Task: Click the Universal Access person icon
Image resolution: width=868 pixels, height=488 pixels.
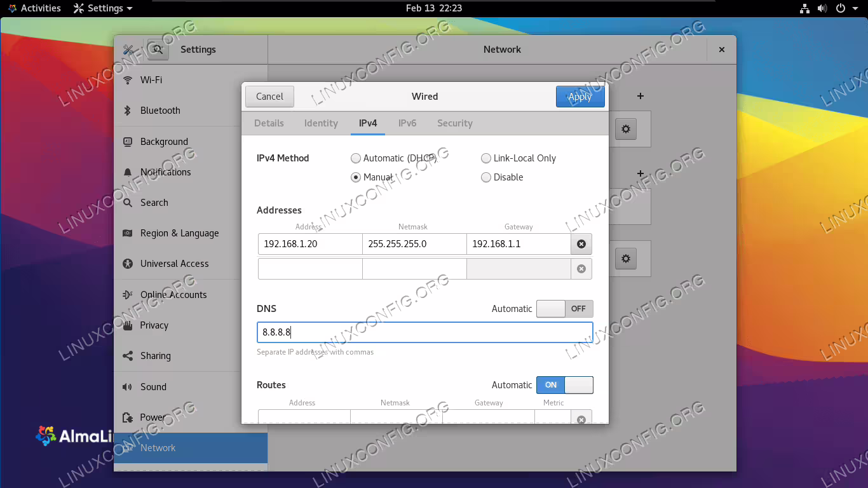Action: [128, 264]
